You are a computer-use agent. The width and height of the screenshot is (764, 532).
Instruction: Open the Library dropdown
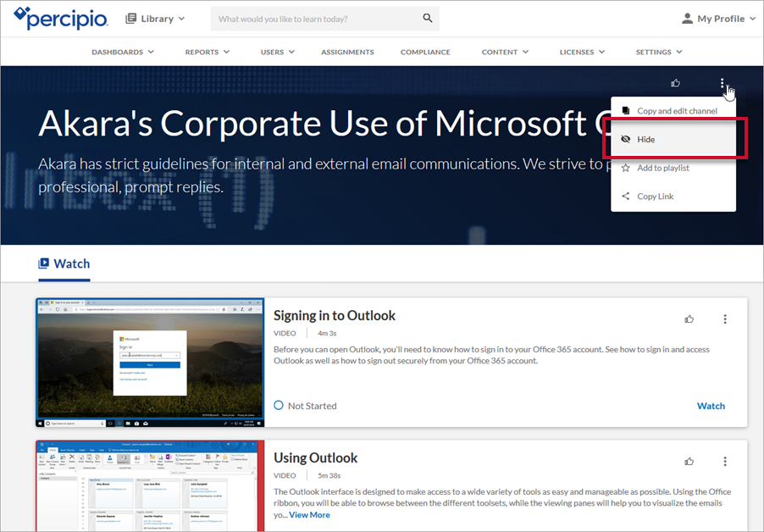tap(155, 19)
